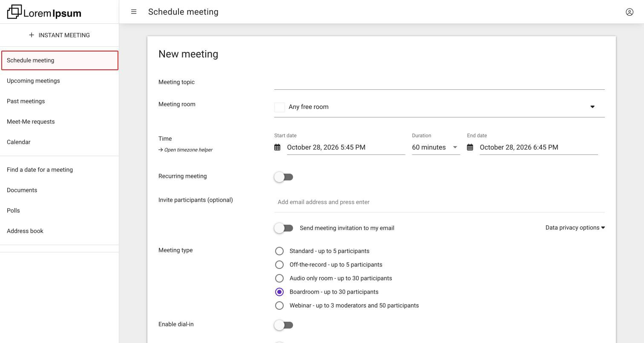Open Polls in sidebar
The width and height of the screenshot is (644, 343).
[59, 211]
